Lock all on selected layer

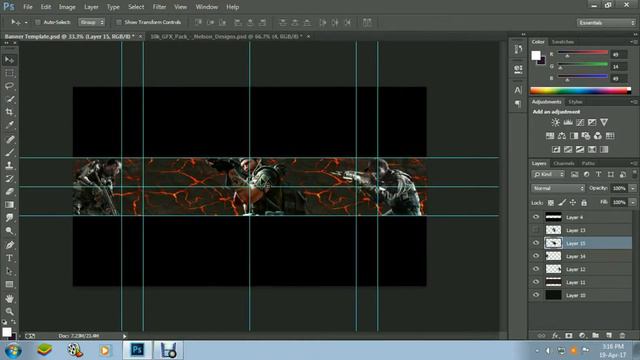(x=584, y=202)
